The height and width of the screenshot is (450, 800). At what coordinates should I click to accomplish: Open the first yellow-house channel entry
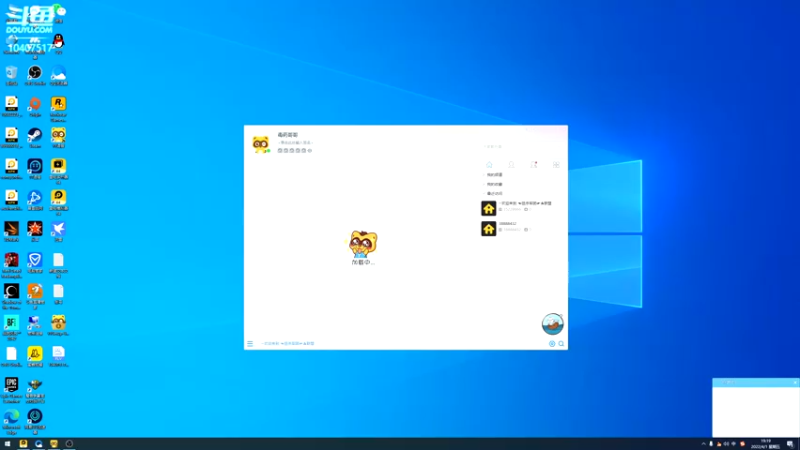click(521, 208)
